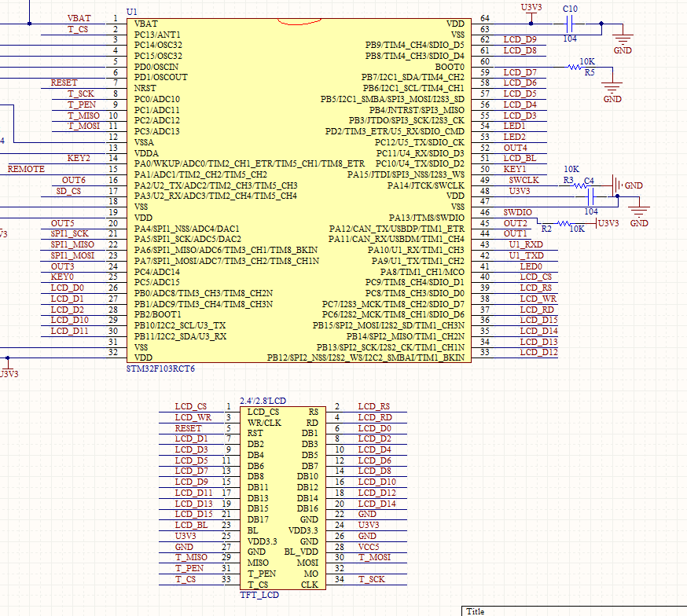
Task: Select LCD_BL net label at U1 pin 51
Action: tap(520, 158)
